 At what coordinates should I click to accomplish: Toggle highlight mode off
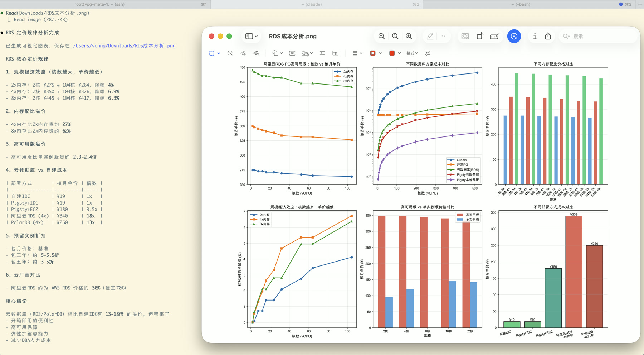(x=430, y=36)
